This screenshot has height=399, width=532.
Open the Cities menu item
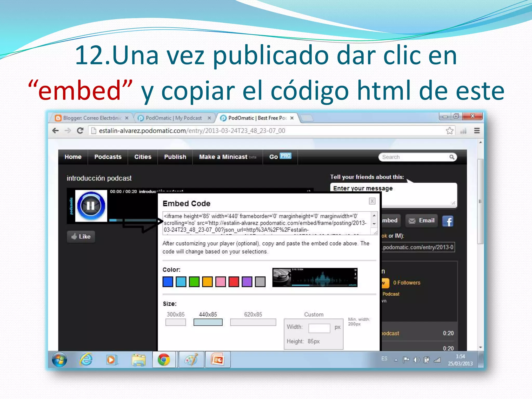(x=143, y=157)
